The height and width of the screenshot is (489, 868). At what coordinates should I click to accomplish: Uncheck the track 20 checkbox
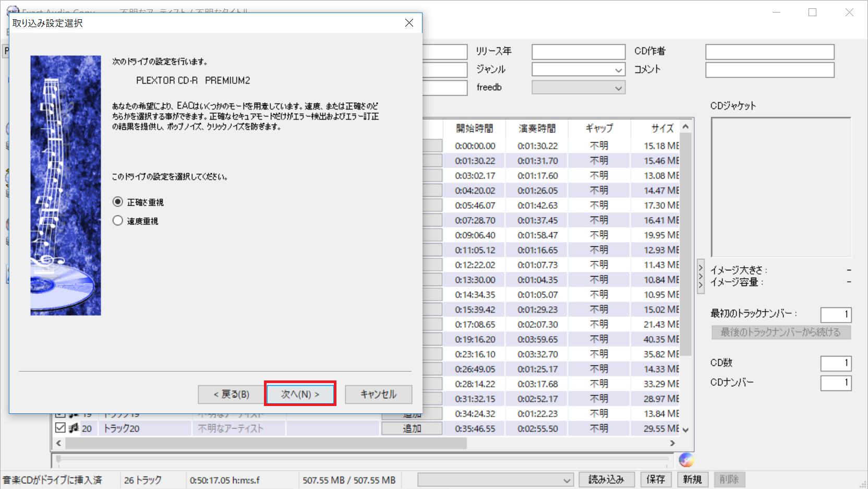click(60, 428)
